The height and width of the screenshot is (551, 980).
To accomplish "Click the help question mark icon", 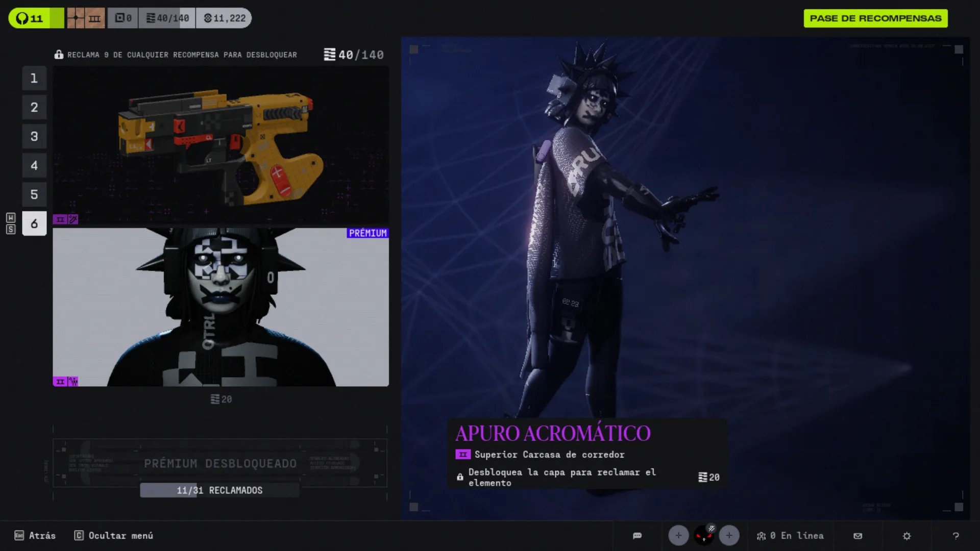I will coord(955,536).
